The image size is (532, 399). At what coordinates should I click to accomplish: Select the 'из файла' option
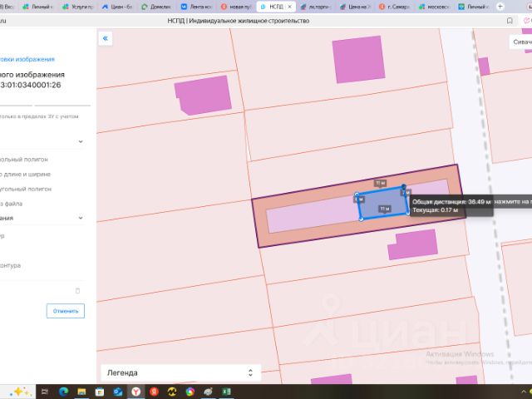[11, 204]
